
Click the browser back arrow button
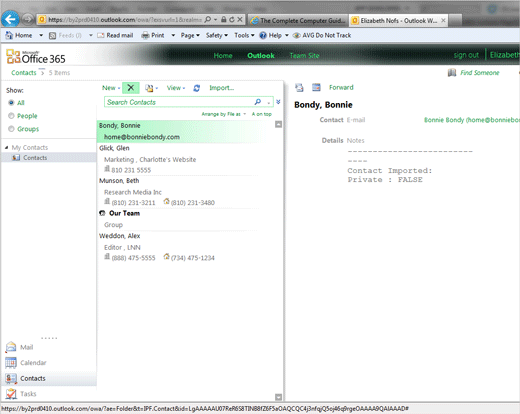click(x=10, y=19)
